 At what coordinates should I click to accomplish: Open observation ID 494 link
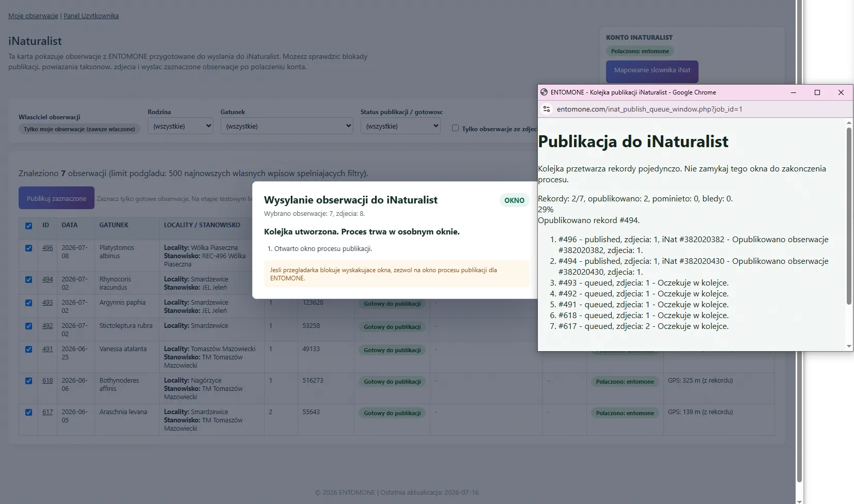(48, 279)
